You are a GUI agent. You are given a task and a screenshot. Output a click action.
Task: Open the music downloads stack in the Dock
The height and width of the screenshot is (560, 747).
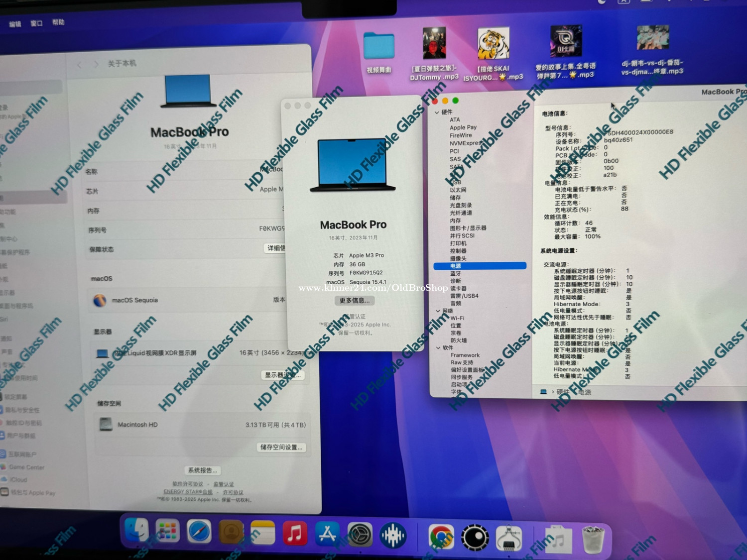tap(558, 540)
